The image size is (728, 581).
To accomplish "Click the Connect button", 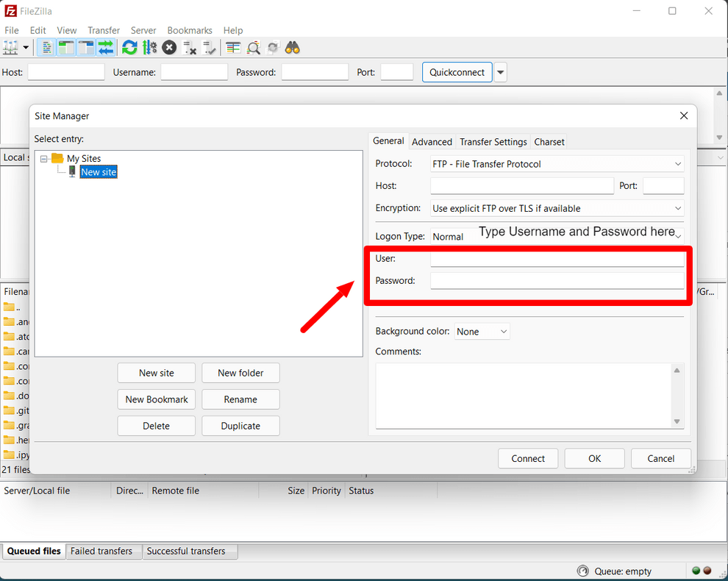I will tap(528, 458).
